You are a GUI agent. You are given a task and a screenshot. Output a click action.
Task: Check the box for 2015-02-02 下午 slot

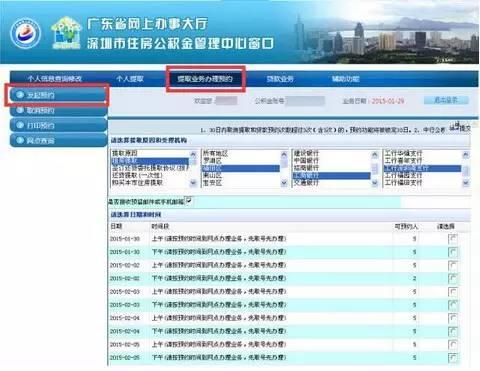(x=452, y=278)
